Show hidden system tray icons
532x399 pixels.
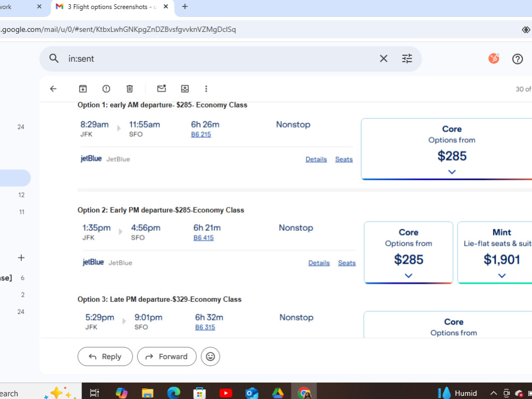(x=494, y=394)
